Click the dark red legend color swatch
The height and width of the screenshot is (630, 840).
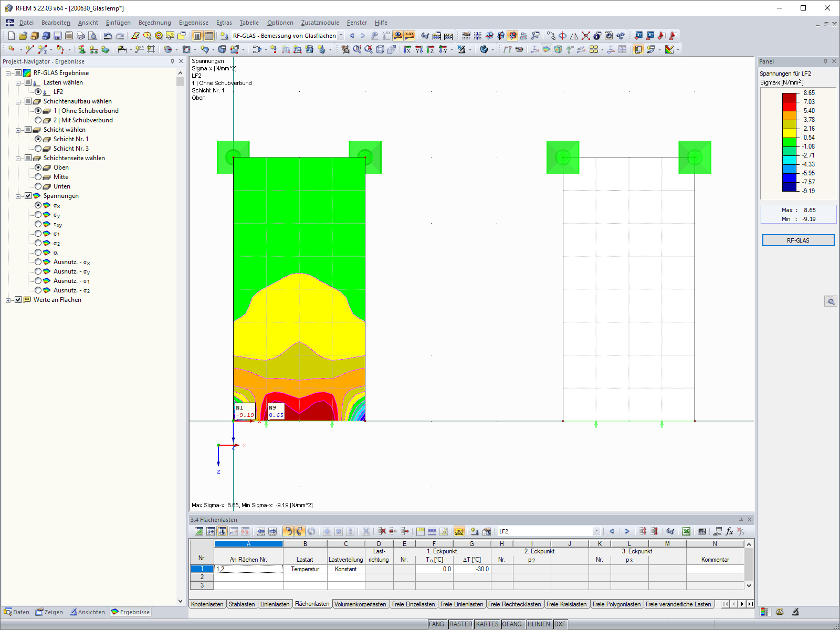(x=790, y=97)
